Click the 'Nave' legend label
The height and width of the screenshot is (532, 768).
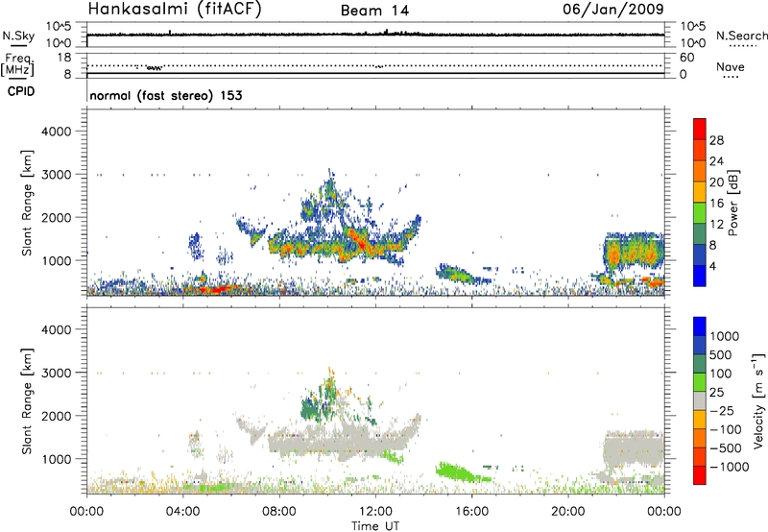point(730,66)
